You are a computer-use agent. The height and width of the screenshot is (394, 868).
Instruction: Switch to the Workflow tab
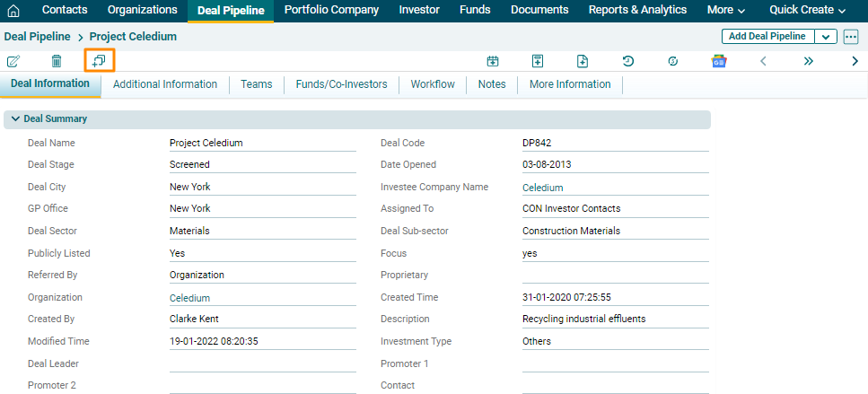click(433, 84)
